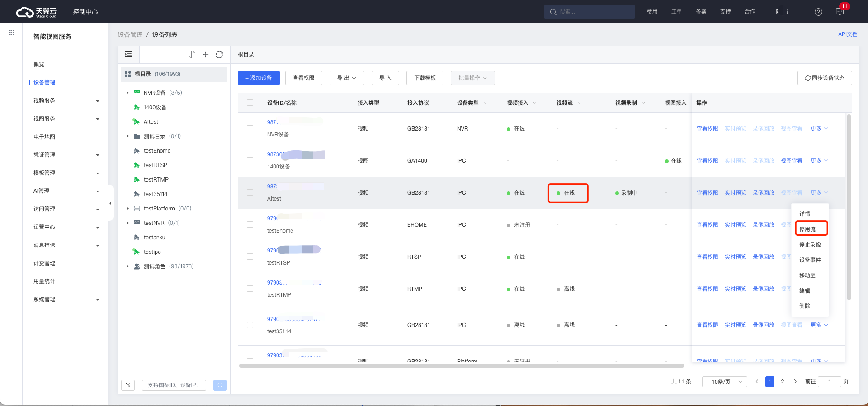The image size is (868, 406).
Task: Click 同步设备状态 button
Action: pos(825,78)
